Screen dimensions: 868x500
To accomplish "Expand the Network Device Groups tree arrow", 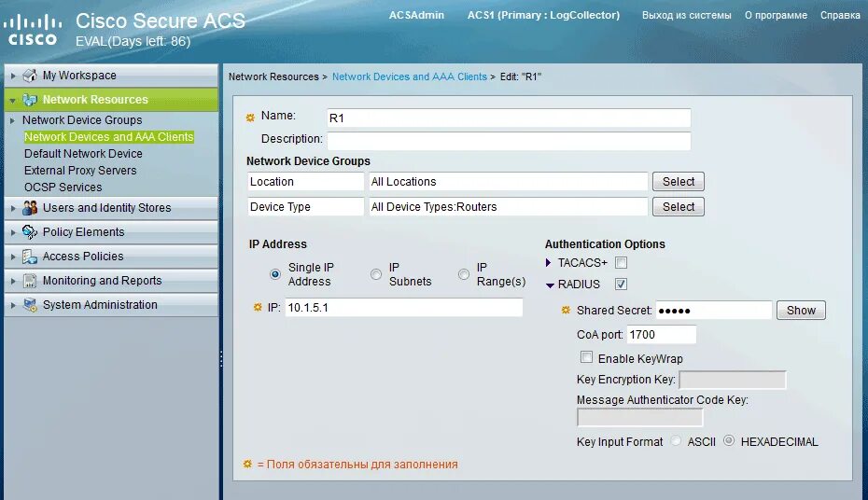I will (x=12, y=120).
